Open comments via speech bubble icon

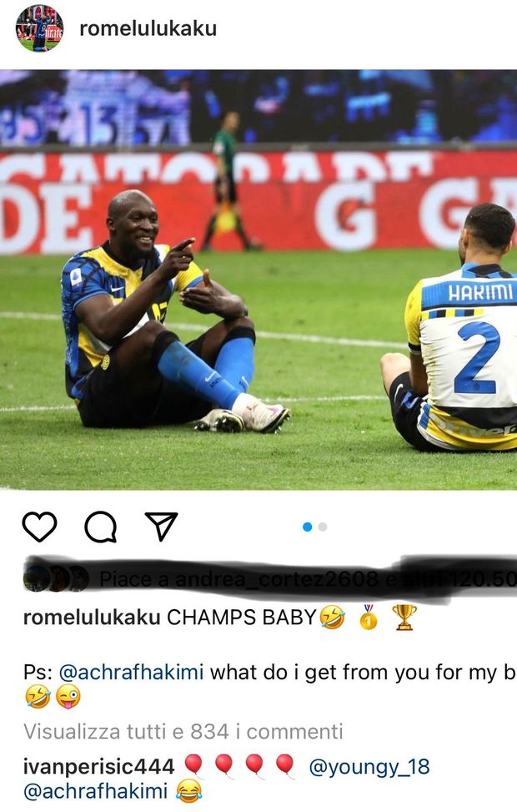100,527
